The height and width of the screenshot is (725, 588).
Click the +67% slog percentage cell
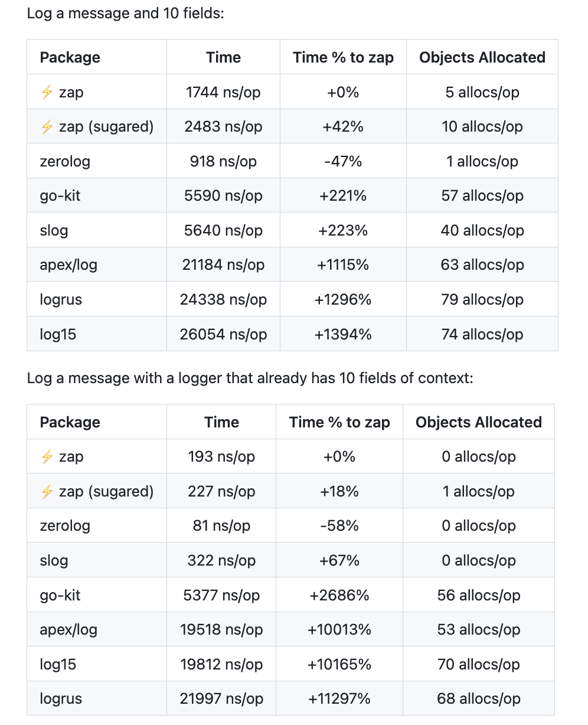(339, 560)
